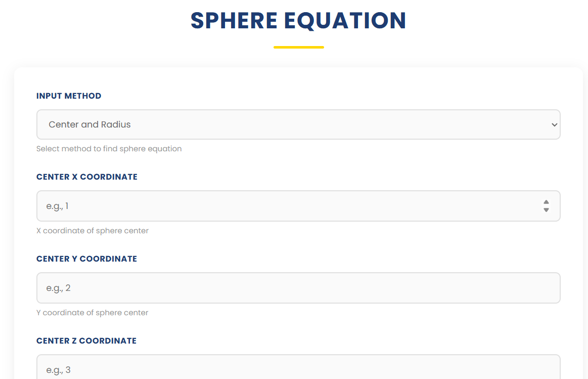
Task: Decrement Center X using the down stepper arrow
Action: click(x=546, y=209)
